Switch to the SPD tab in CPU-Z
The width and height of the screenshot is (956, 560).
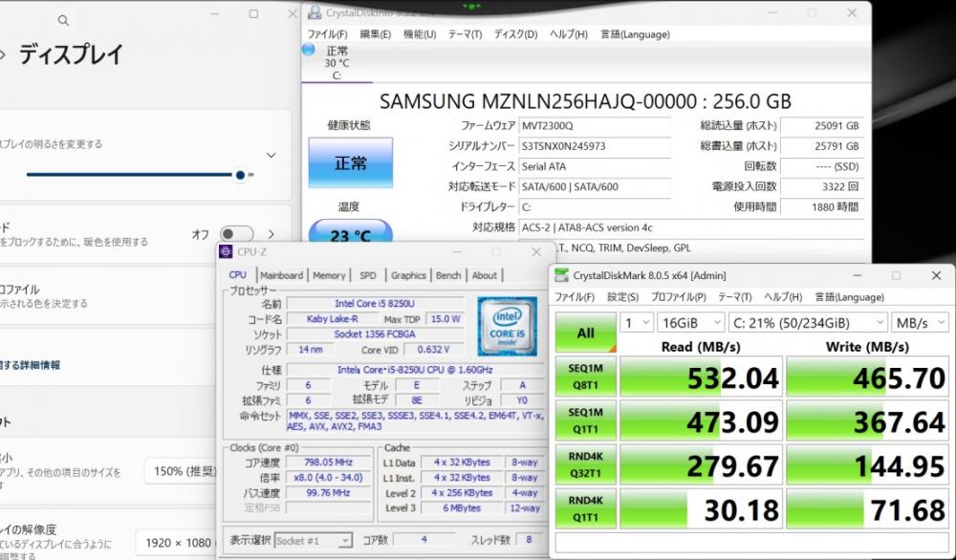click(368, 275)
